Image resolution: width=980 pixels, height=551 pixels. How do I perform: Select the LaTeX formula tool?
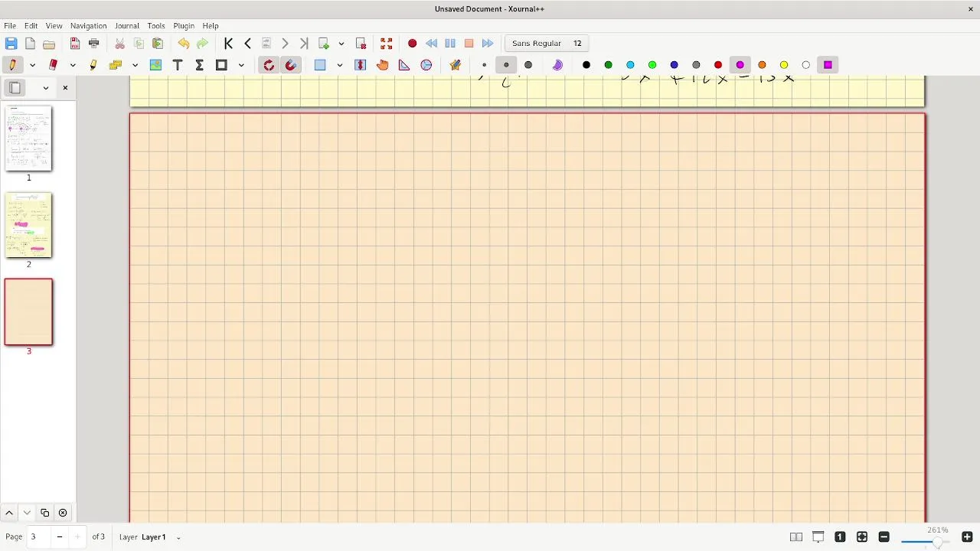200,65
